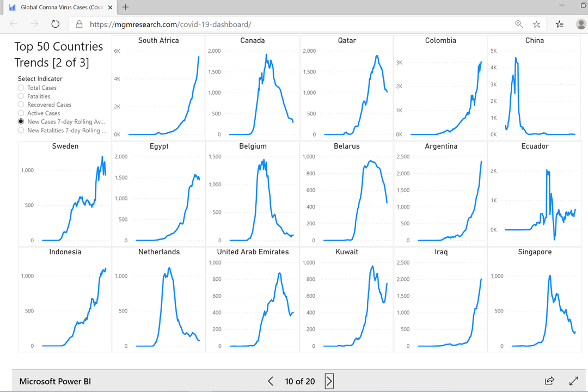Select the Total Cases indicator
Viewport: 588px width, 392px height.
tap(37, 88)
